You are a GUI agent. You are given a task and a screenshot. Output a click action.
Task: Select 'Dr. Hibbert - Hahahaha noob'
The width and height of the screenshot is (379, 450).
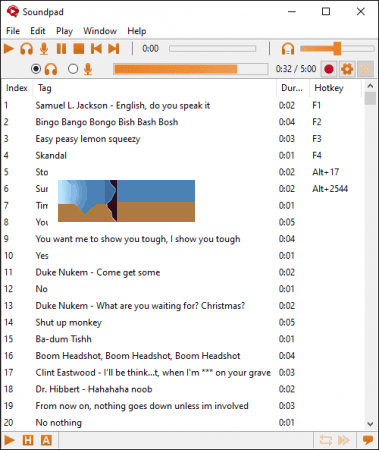pyautogui.click(x=182, y=389)
